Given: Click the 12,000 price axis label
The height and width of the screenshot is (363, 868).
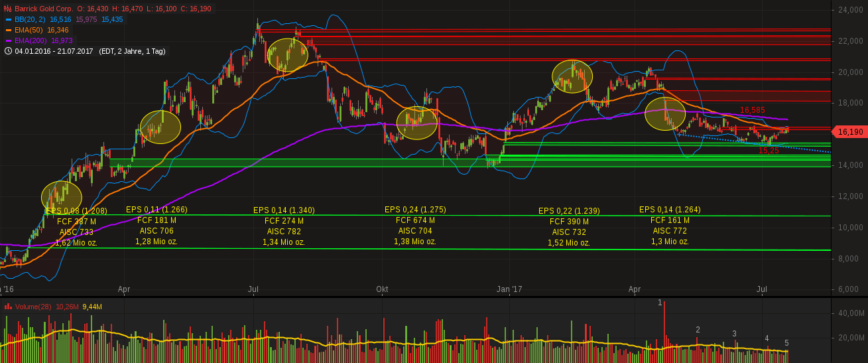Looking at the screenshot, I should click(849, 196).
